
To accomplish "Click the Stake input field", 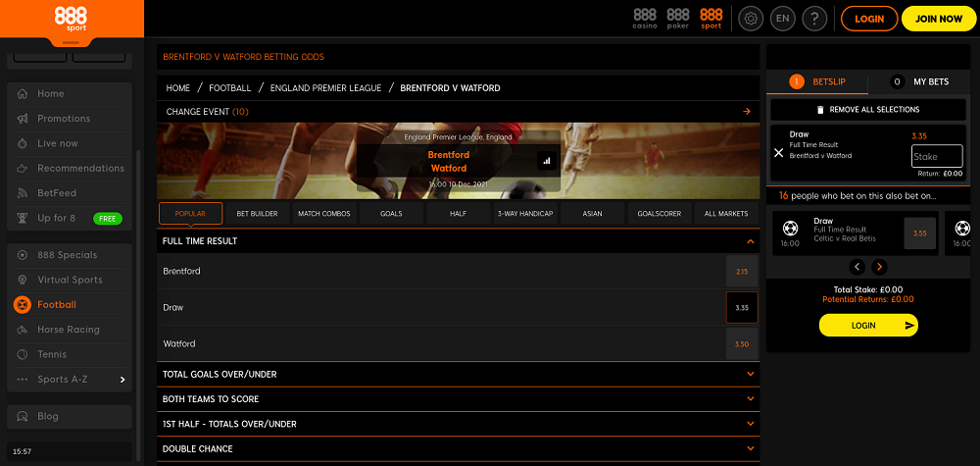I will pos(937,156).
